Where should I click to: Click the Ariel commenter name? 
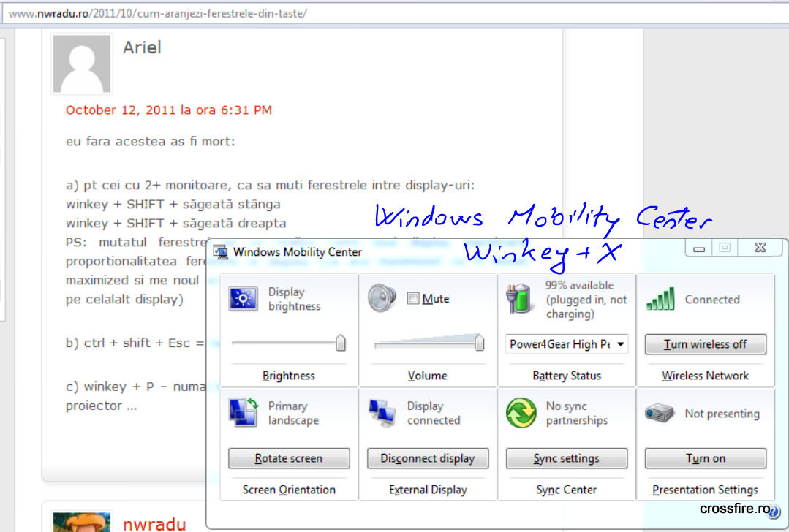(x=142, y=47)
